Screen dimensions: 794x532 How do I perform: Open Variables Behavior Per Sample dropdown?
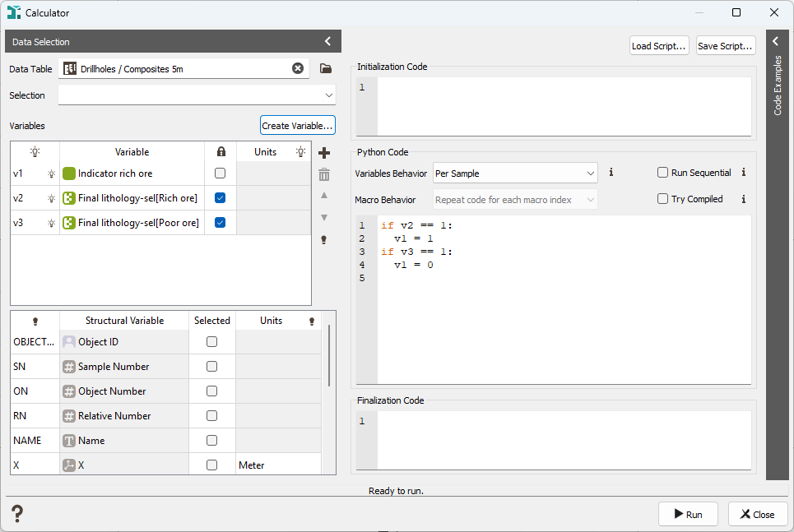[x=515, y=173]
